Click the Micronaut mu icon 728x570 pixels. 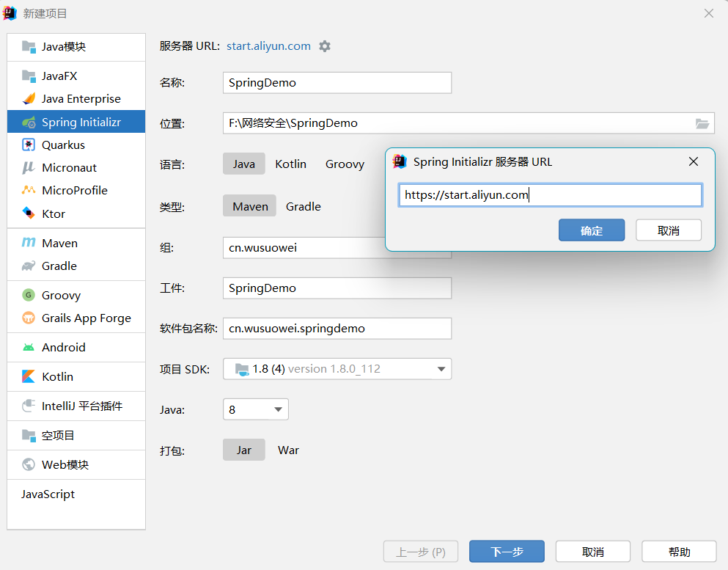(x=29, y=167)
